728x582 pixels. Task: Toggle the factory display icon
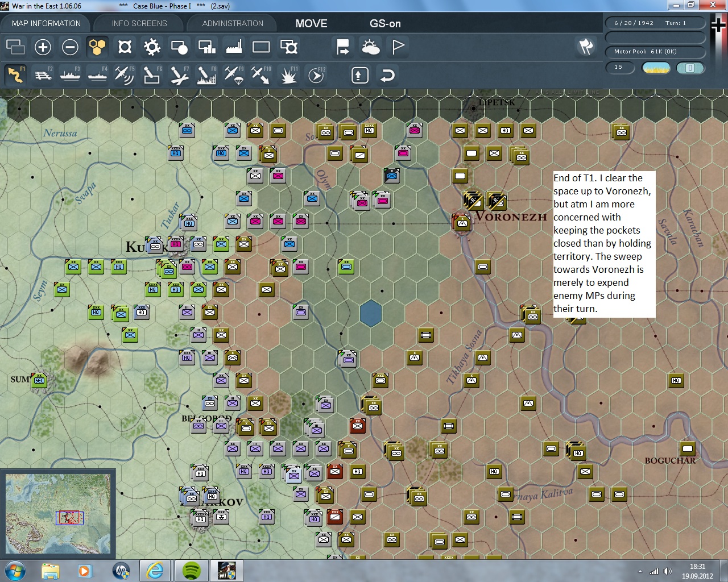[234, 47]
